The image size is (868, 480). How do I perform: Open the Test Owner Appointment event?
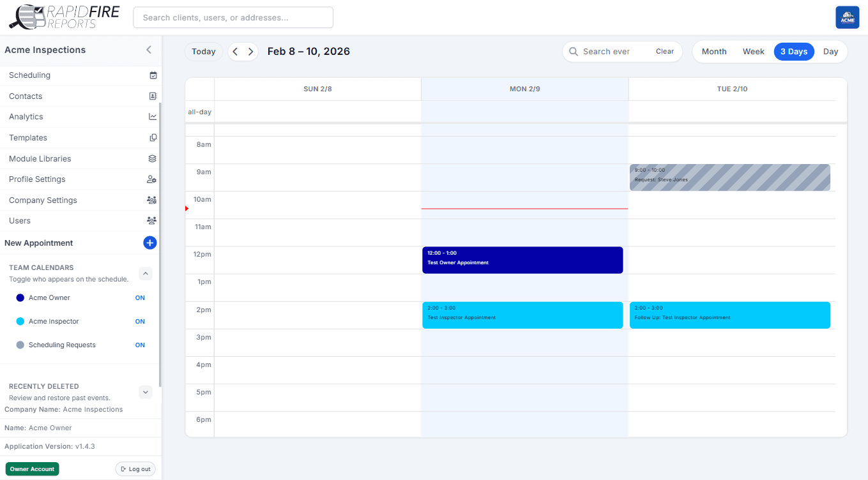(x=522, y=260)
